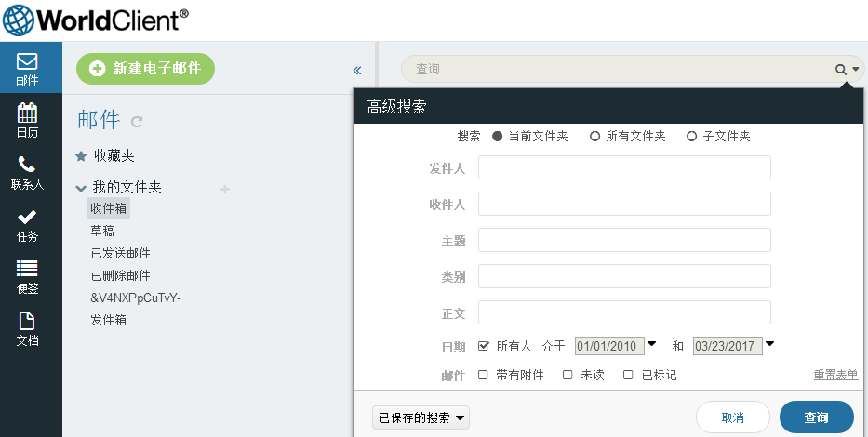Collapse the 我的文件夹 tree
Image resolution: width=868 pixels, height=437 pixels.
click(x=81, y=189)
